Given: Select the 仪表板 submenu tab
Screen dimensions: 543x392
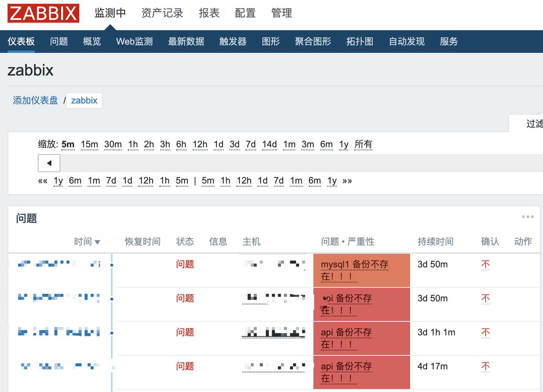Looking at the screenshot, I should [x=21, y=41].
